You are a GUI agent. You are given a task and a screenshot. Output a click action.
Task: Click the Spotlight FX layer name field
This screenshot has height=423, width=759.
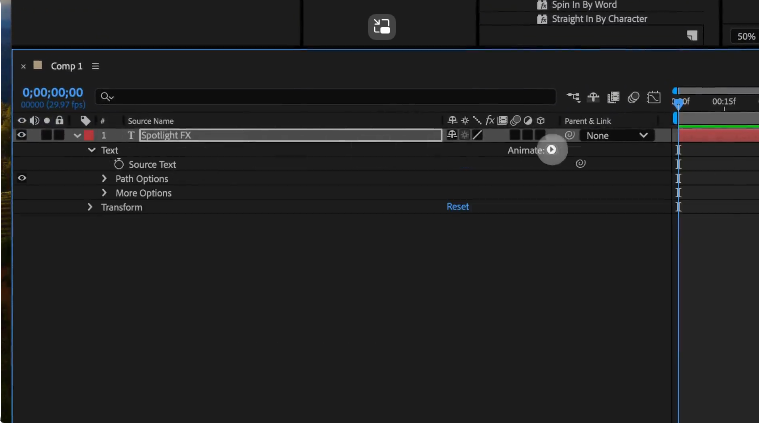tap(290, 135)
